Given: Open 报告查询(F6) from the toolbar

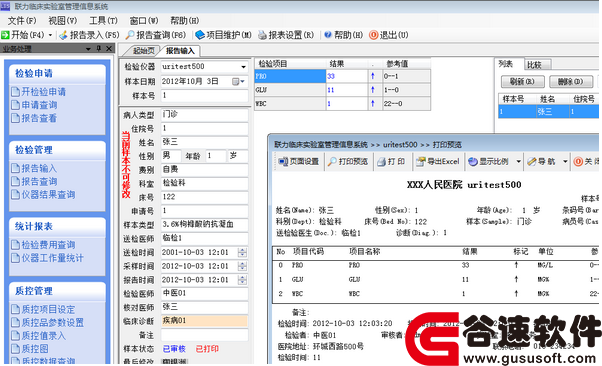Looking at the screenshot, I should pos(156,35).
